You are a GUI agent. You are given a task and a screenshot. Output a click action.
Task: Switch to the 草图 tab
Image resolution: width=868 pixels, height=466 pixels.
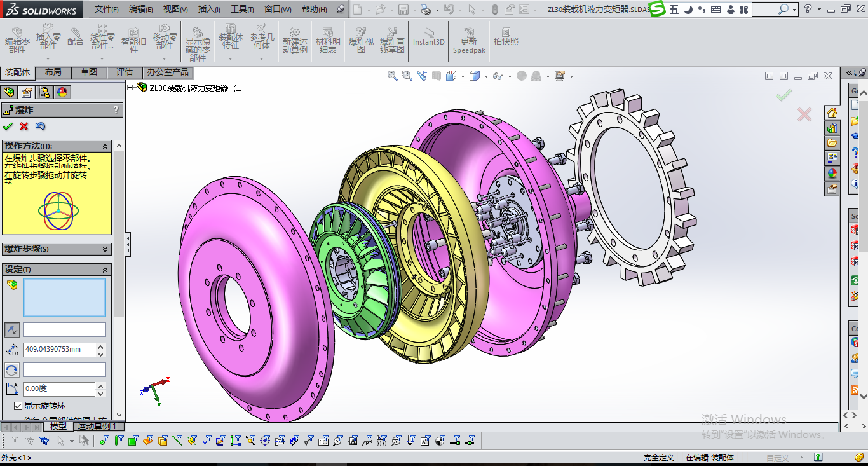click(x=89, y=72)
